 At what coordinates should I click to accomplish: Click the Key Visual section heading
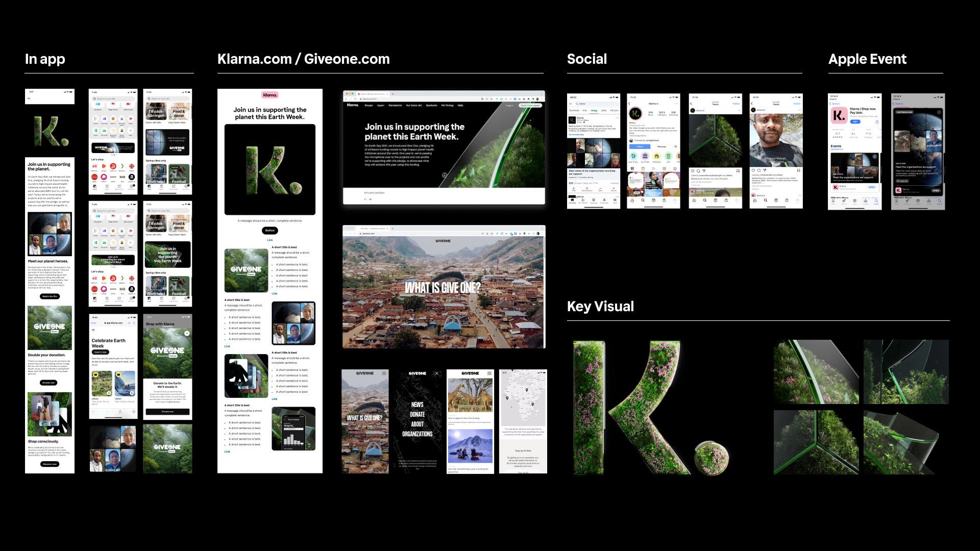[x=600, y=306]
